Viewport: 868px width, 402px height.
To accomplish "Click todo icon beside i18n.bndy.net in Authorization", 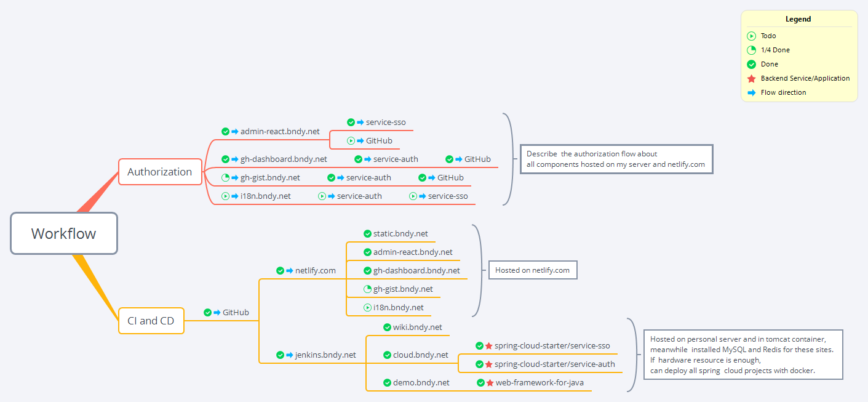I will (x=225, y=196).
